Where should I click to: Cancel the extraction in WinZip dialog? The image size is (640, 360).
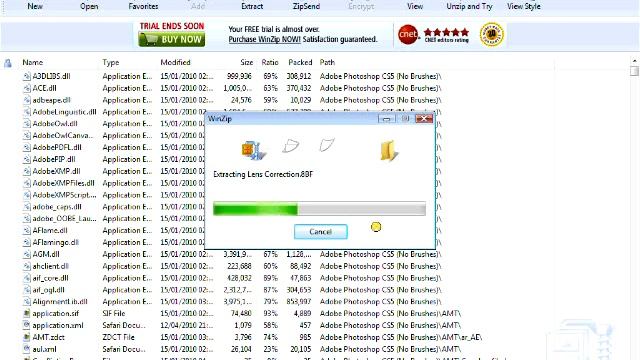[320, 231]
